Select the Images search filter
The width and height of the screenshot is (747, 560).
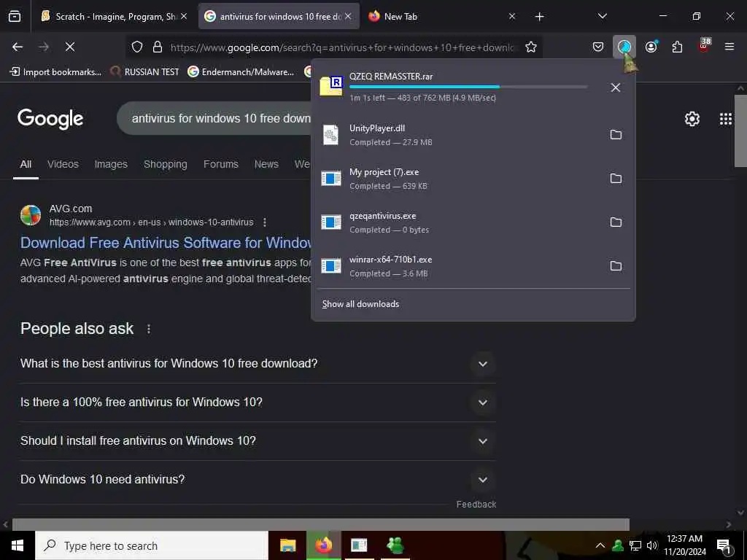[111, 164]
